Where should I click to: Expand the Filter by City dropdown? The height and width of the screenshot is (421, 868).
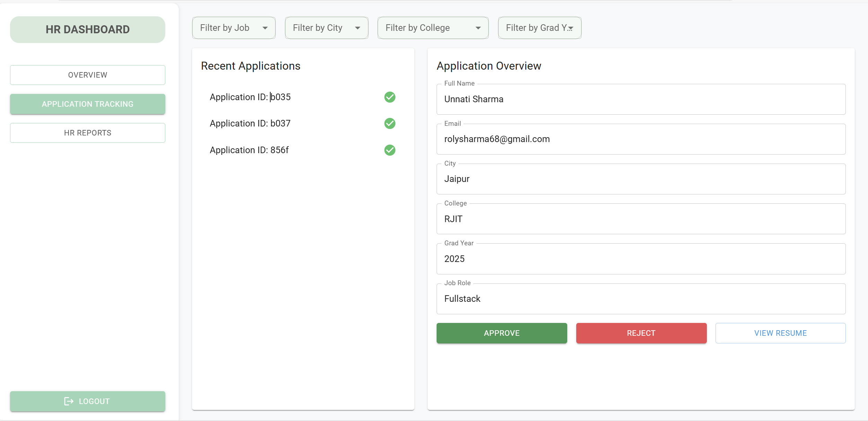click(x=326, y=28)
